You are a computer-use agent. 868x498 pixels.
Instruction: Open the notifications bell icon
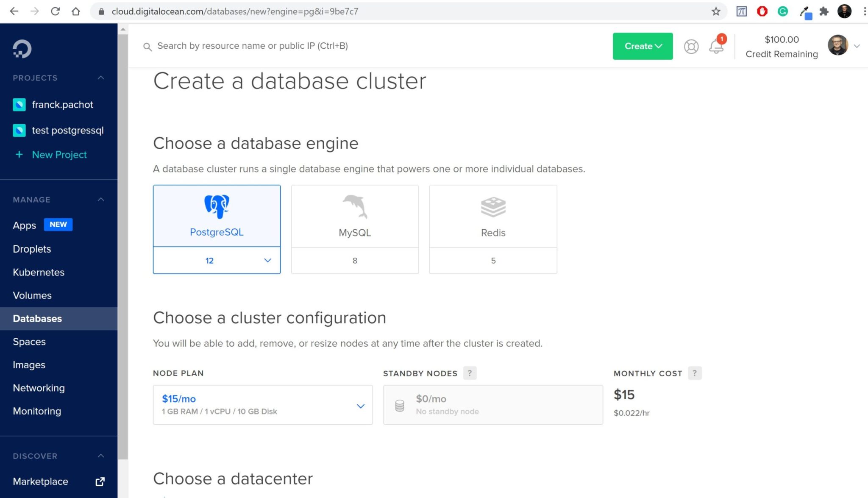(x=716, y=46)
